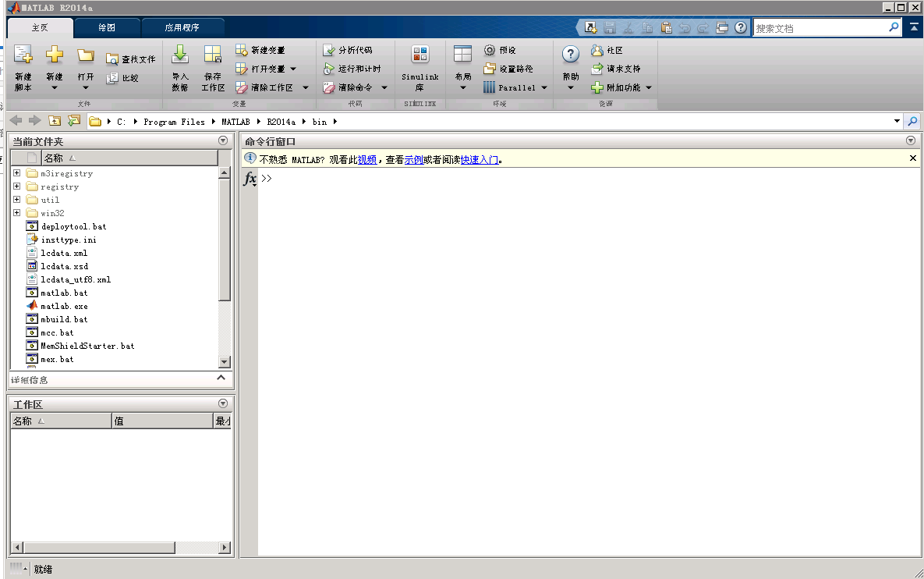Click Add-Ons (附加功能)
Screen dimensions: 924x579
pyautogui.click(x=616, y=87)
